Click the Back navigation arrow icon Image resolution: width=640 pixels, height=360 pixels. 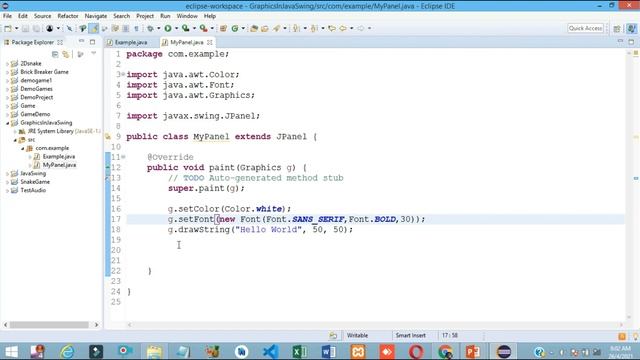[344, 28]
